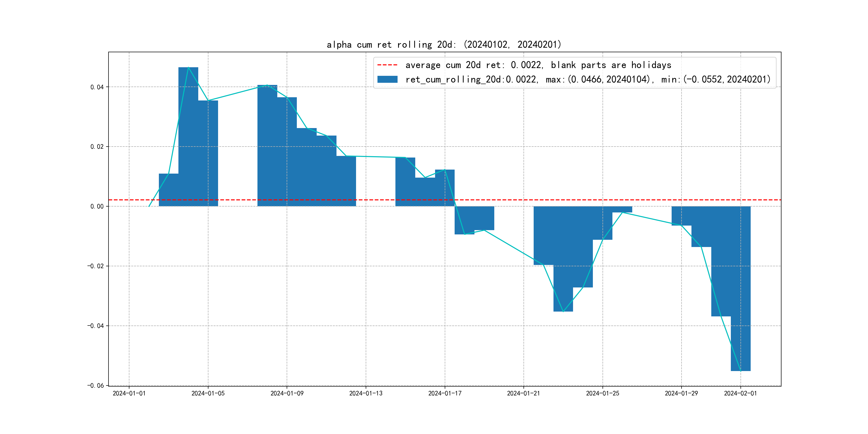Click the 2024-01-05 x-axis date label
The height and width of the screenshot is (434, 868).
[x=208, y=394]
